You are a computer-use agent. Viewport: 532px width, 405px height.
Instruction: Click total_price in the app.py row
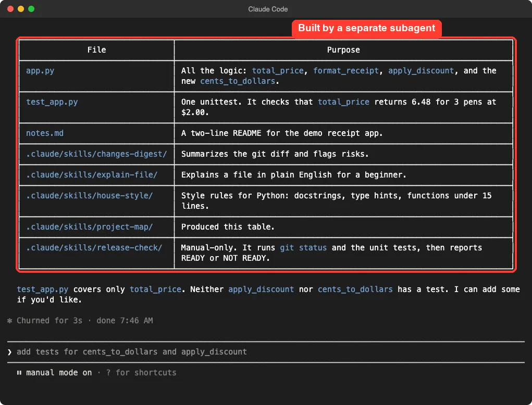[278, 70]
